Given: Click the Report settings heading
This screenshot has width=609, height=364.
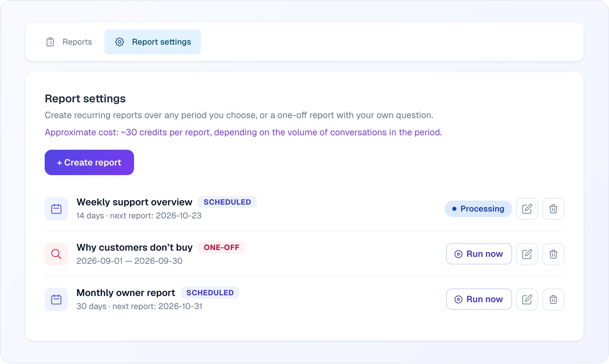Looking at the screenshot, I should (x=85, y=99).
